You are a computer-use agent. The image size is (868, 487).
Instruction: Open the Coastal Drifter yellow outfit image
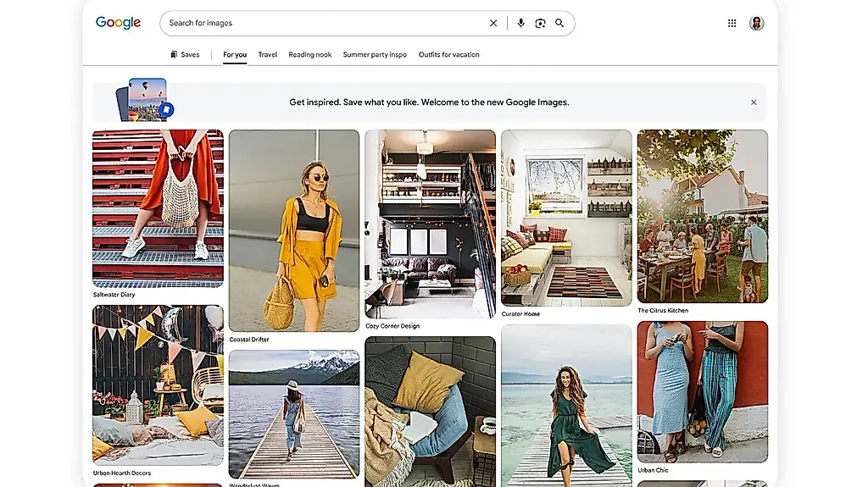point(294,230)
